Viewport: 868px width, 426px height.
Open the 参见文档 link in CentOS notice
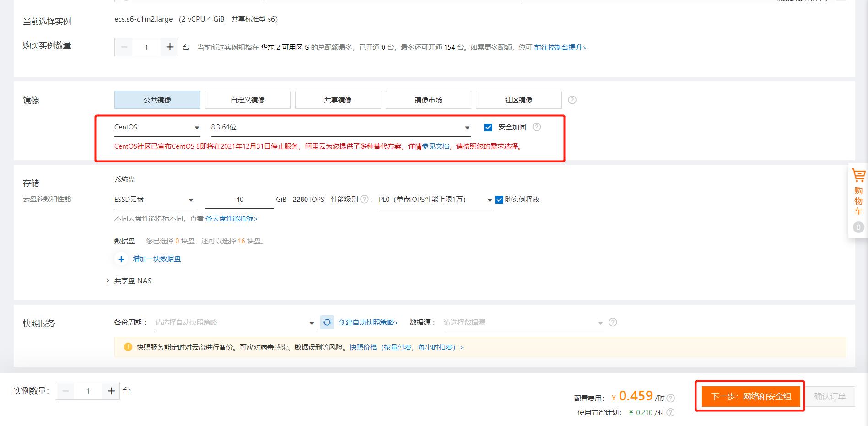(436, 146)
